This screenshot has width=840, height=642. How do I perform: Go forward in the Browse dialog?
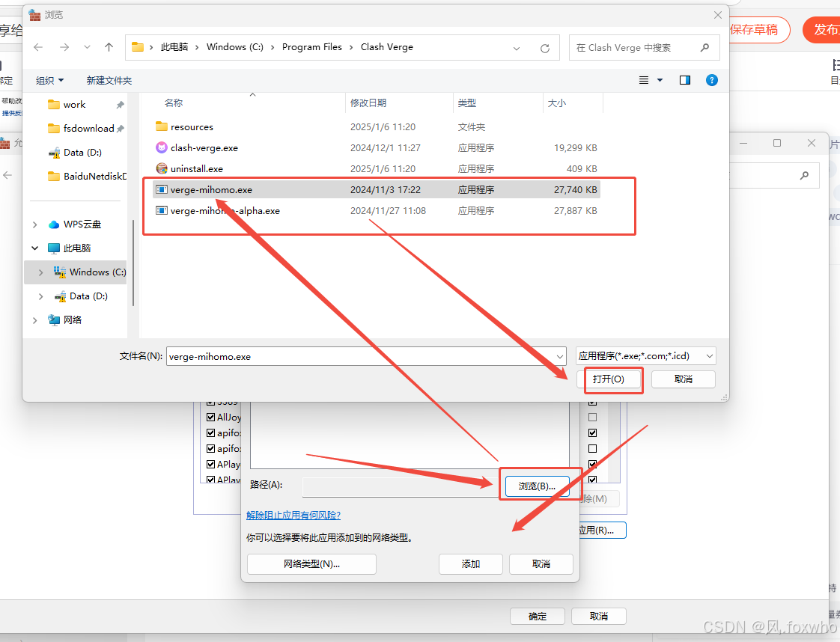(x=64, y=47)
